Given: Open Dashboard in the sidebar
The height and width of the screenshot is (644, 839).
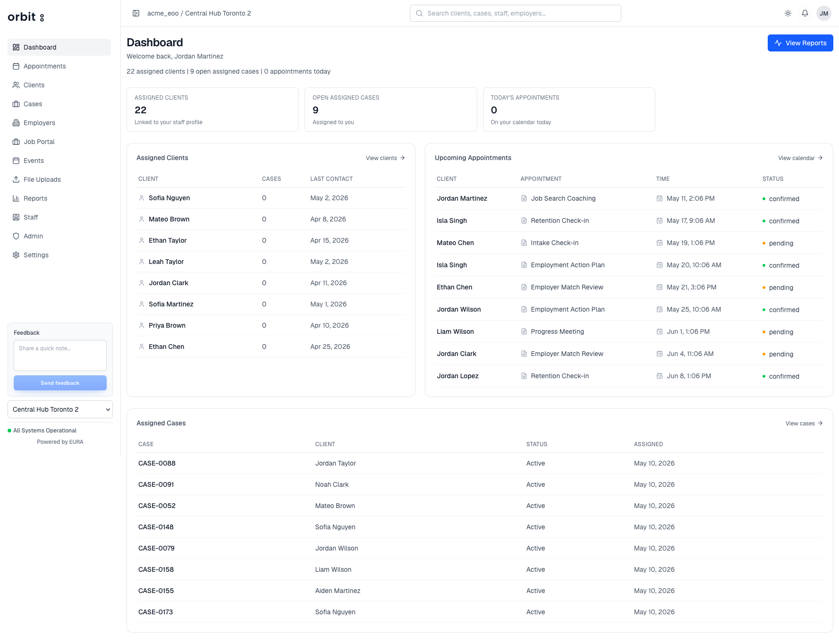Looking at the screenshot, I should [x=59, y=47].
